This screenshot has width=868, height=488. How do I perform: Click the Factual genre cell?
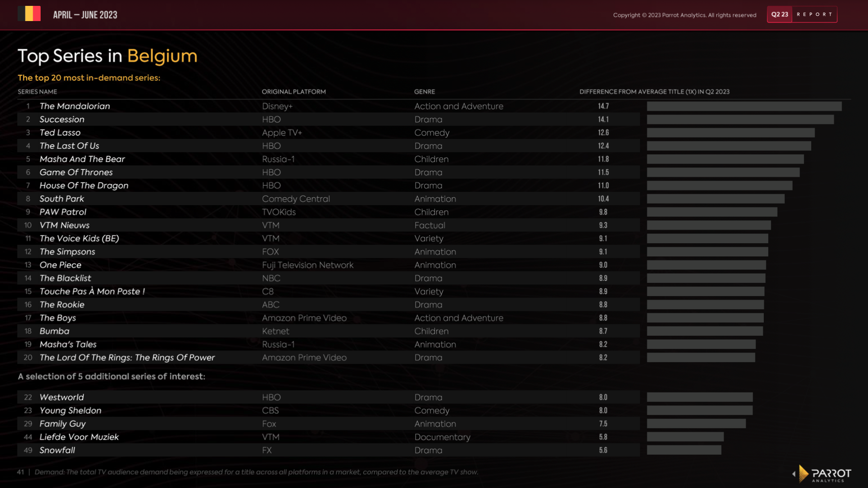430,225
